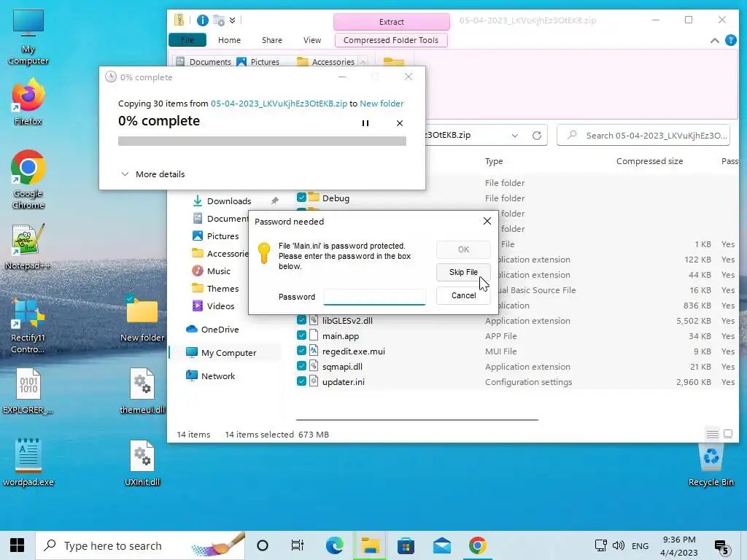Cancel the copy with the X beside pause
The width and height of the screenshot is (747, 560).
(x=400, y=123)
